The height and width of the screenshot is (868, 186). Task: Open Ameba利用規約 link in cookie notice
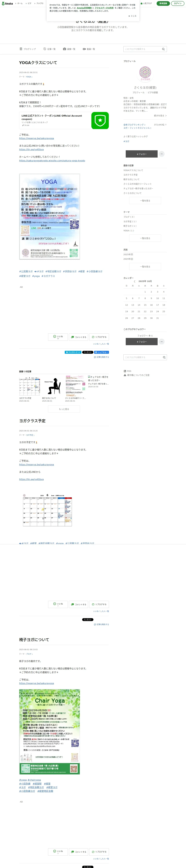(84, 8)
